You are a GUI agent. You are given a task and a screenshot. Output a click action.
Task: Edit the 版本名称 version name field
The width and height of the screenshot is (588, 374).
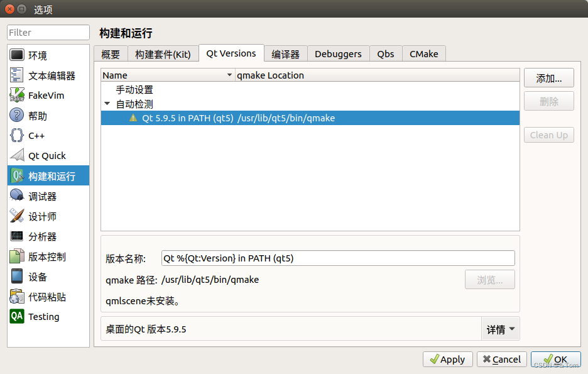click(338, 258)
